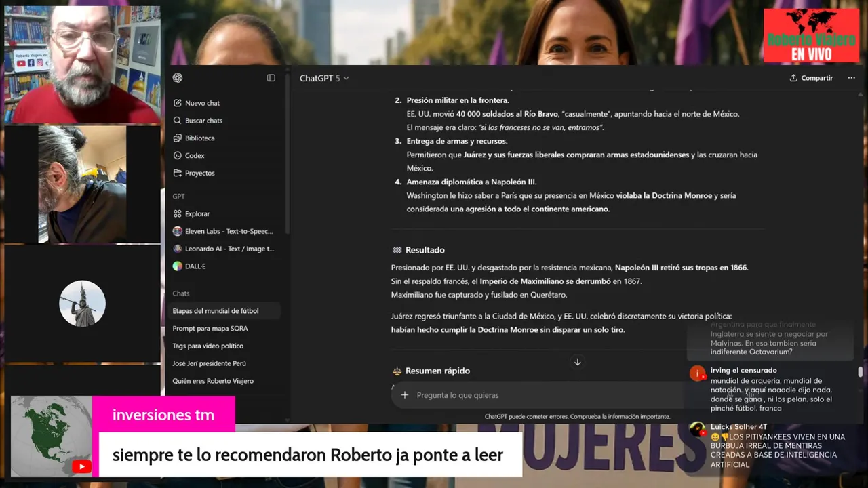868x488 pixels.
Task: Click the Codex icon
Action: [178, 156]
